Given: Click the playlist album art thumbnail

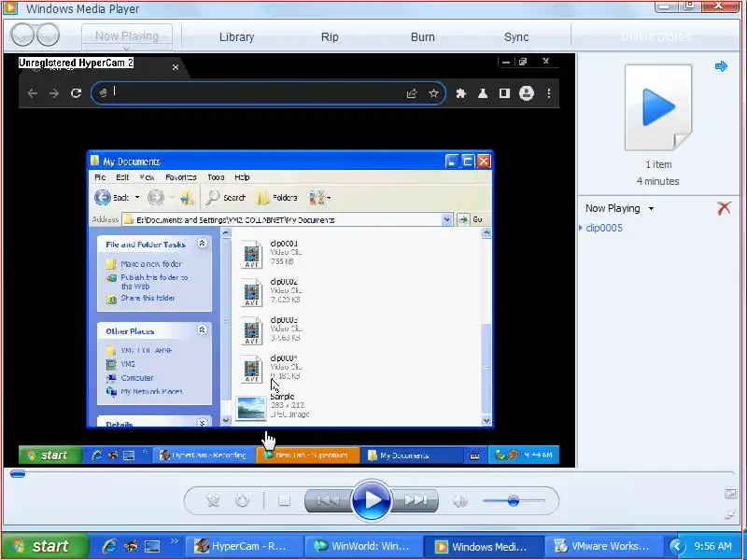Looking at the screenshot, I should click(x=658, y=107).
